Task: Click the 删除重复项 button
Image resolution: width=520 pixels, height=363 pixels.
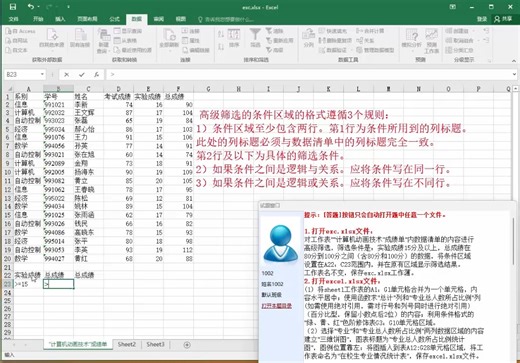Action: pos(335,40)
